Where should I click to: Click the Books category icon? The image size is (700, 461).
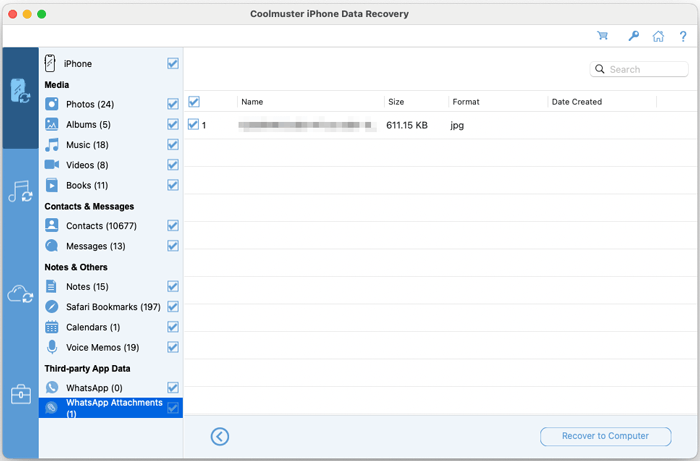pos(52,185)
